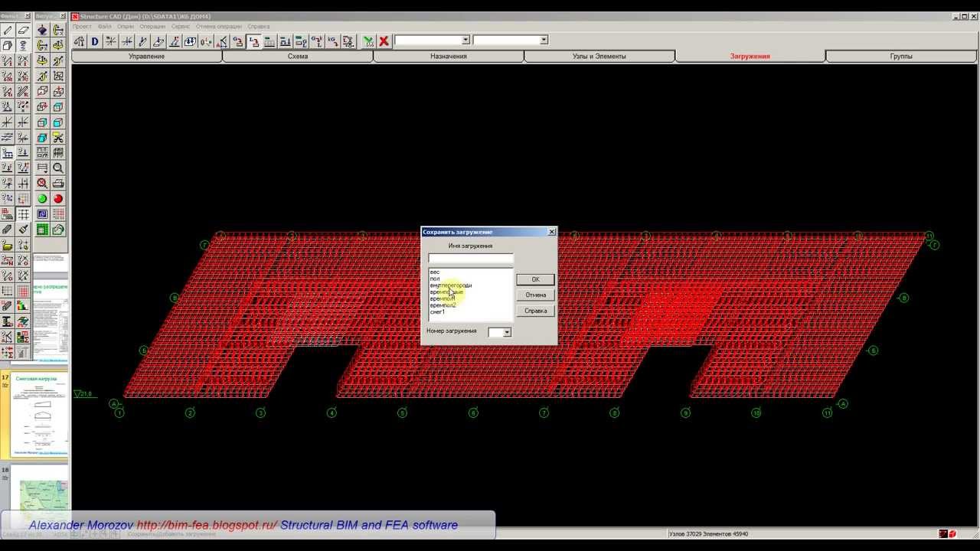Click the Справка button in the dialog
Image resolution: width=980 pixels, height=551 pixels.
pos(535,311)
